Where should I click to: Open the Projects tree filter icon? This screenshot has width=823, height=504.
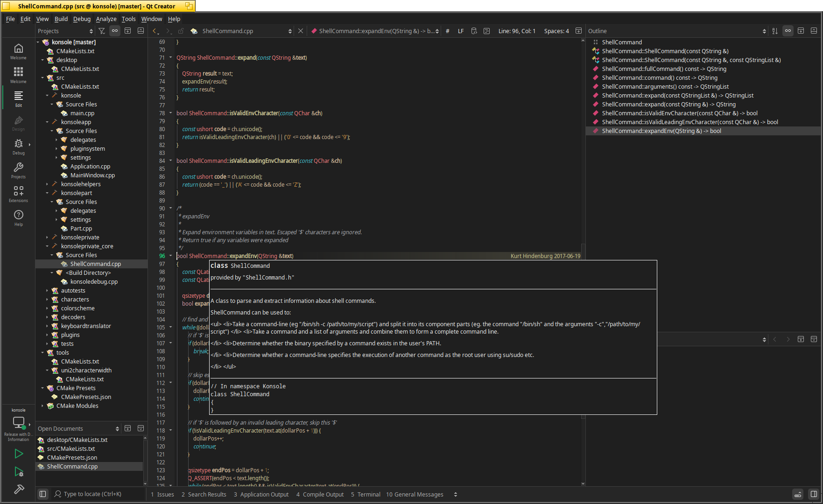(102, 31)
